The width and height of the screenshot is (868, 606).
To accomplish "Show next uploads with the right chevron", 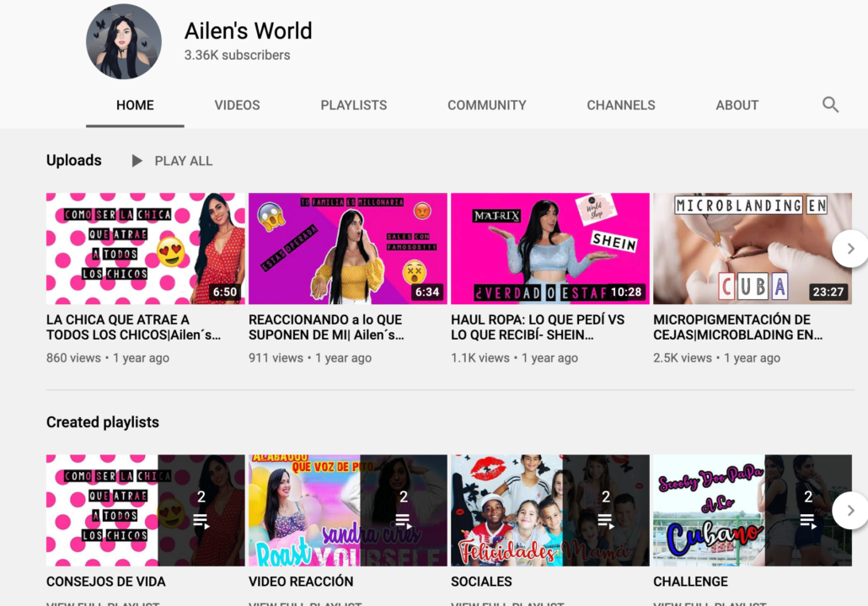I will click(850, 249).
